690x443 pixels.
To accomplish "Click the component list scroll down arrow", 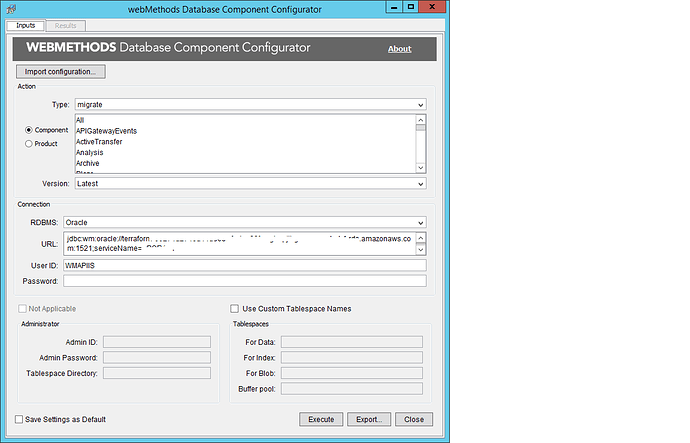I will tap(421, 168).
